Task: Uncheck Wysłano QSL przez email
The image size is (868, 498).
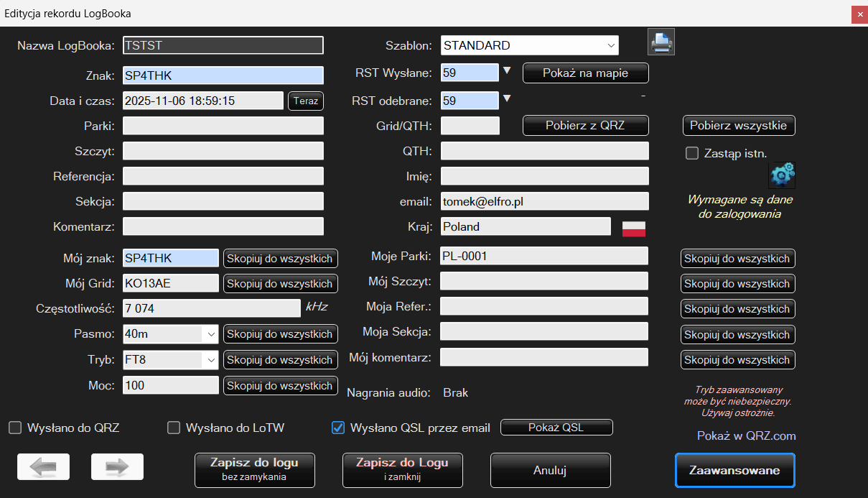Action: (x=338, y=428)
